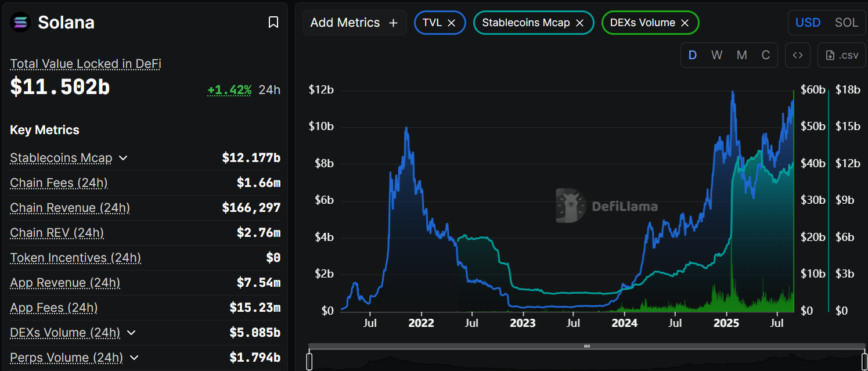Select weekly (W) interval
The image size is (868, 371).
coord(717,55)
